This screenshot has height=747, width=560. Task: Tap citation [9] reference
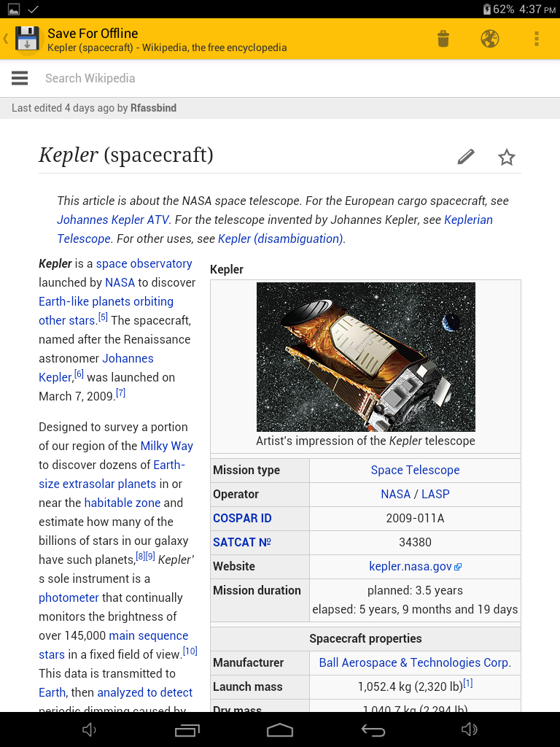(150, 556)
